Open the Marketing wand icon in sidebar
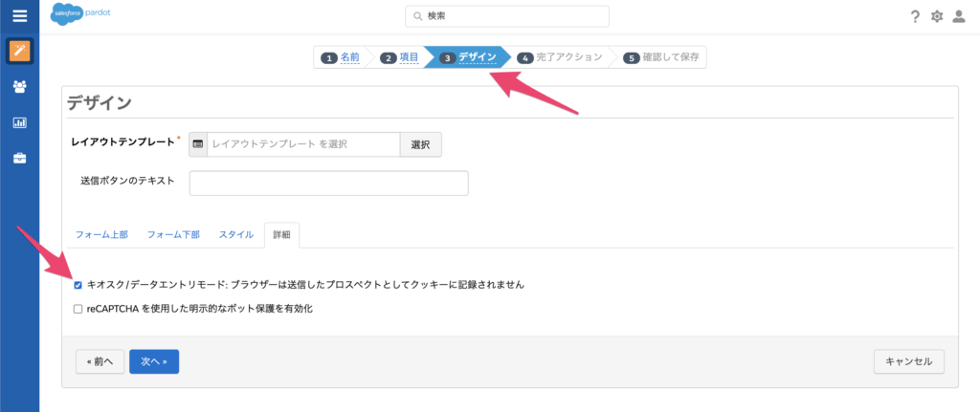 click(x=19, y=52)
